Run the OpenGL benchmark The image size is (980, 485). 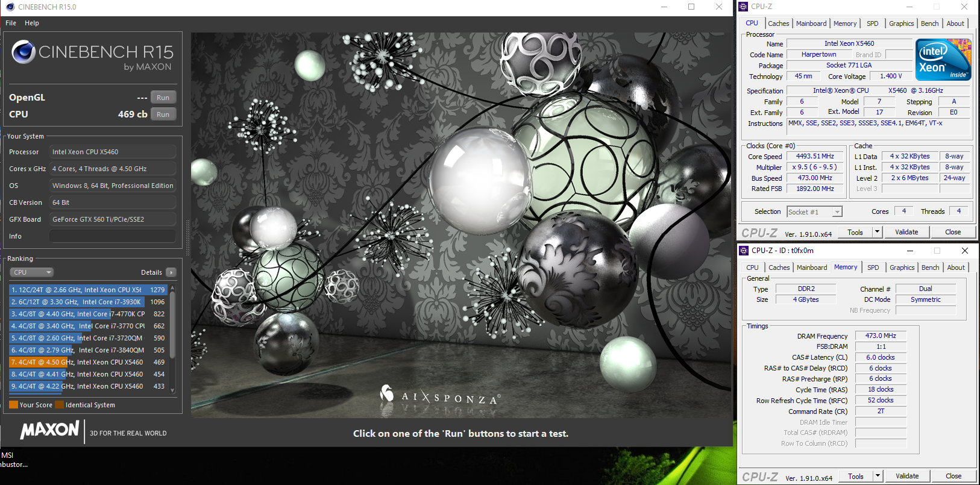[163, 98]
